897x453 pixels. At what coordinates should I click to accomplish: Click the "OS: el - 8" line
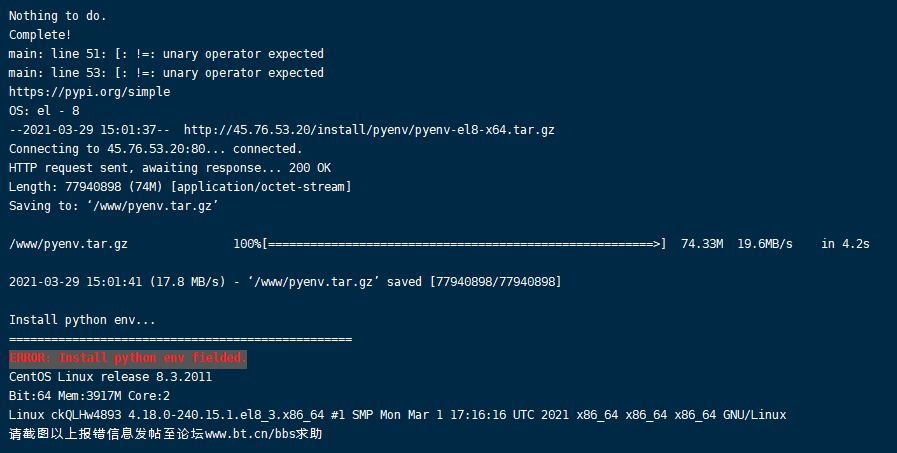point(44,111)
